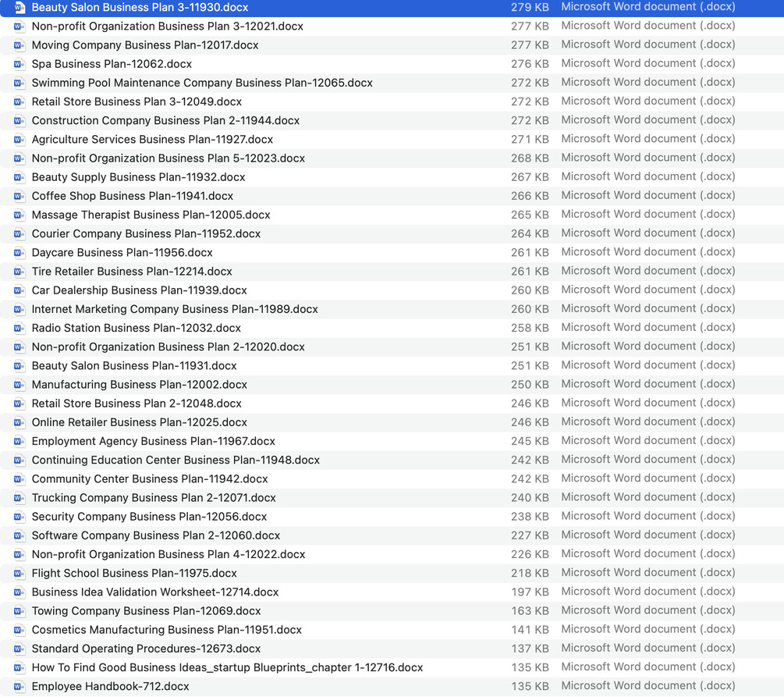Click the Word icon beside Radio Station Business Plan-12032.docx
Screen dimensions: 784x697
20,329
